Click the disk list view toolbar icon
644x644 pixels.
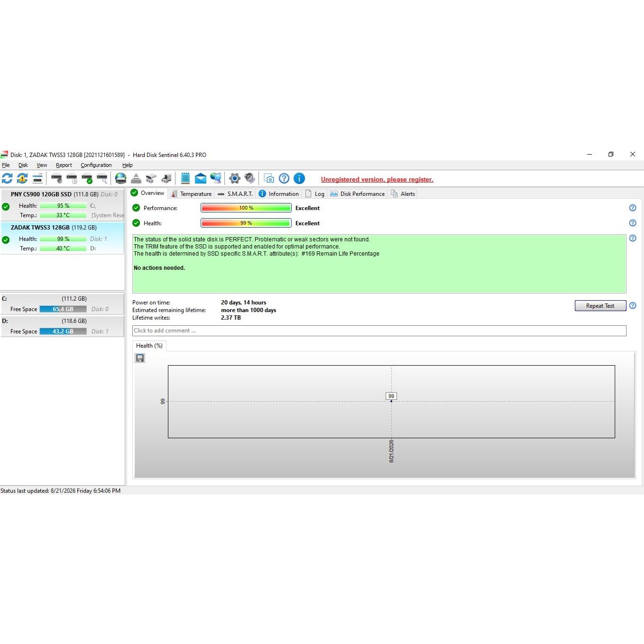[x=37, y=178]
